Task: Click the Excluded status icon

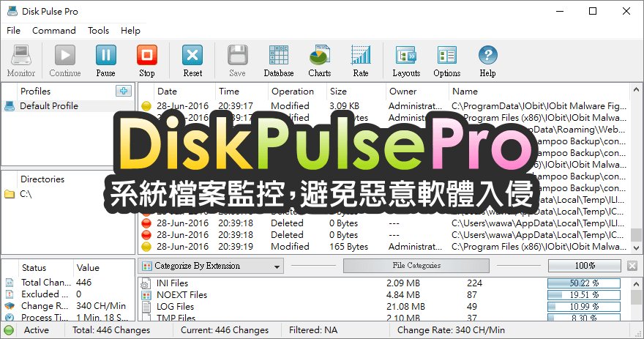Action: (x=10, y=294)
